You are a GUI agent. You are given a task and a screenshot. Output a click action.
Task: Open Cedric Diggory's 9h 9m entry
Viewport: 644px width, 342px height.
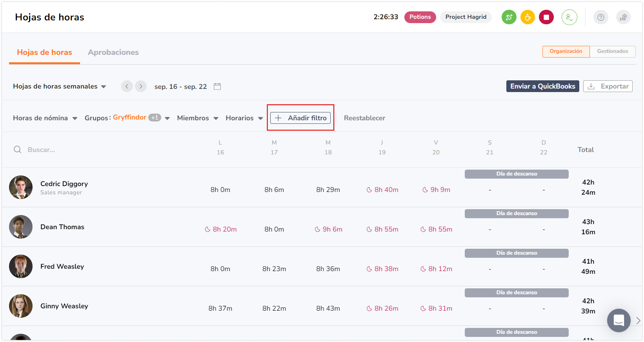point(436,190)
